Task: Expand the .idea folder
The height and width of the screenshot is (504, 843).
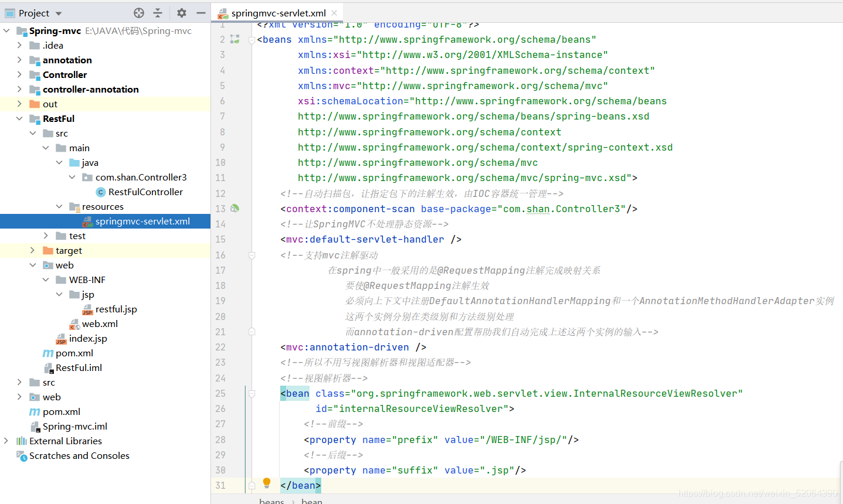Action: [19, 45]
